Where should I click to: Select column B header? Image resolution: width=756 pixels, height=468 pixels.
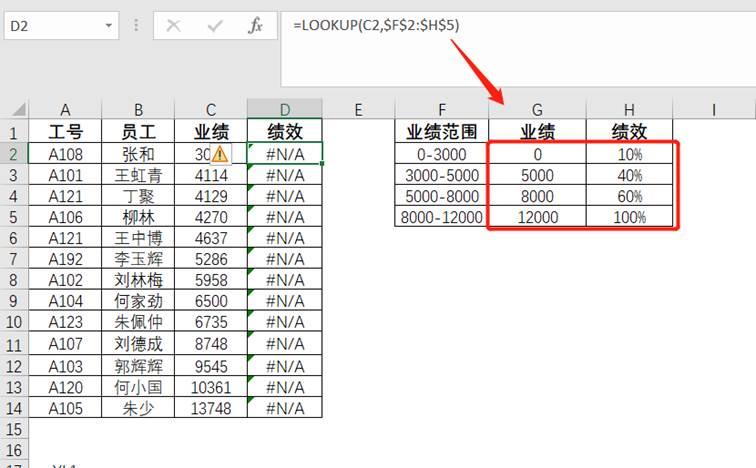coord(138,110)
